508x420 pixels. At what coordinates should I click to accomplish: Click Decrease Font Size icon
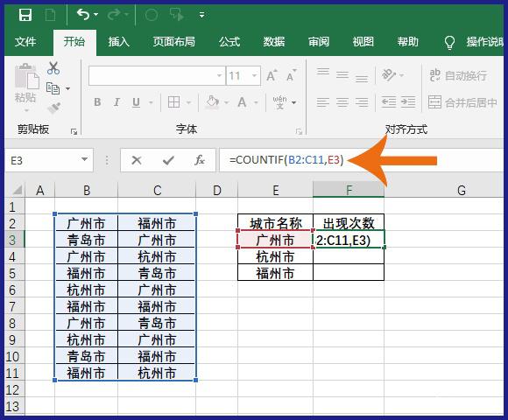292,75
